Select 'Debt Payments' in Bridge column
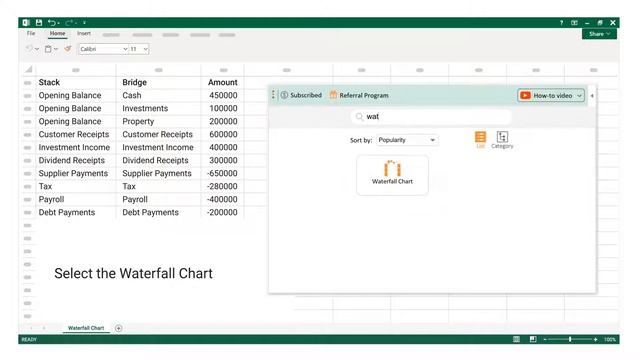The height and width of the screenshot is (360, 640). (x=158, y=213)
